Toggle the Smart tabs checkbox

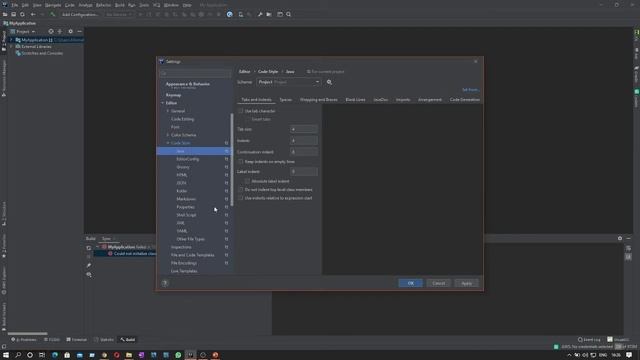click(x=247, y=119)
